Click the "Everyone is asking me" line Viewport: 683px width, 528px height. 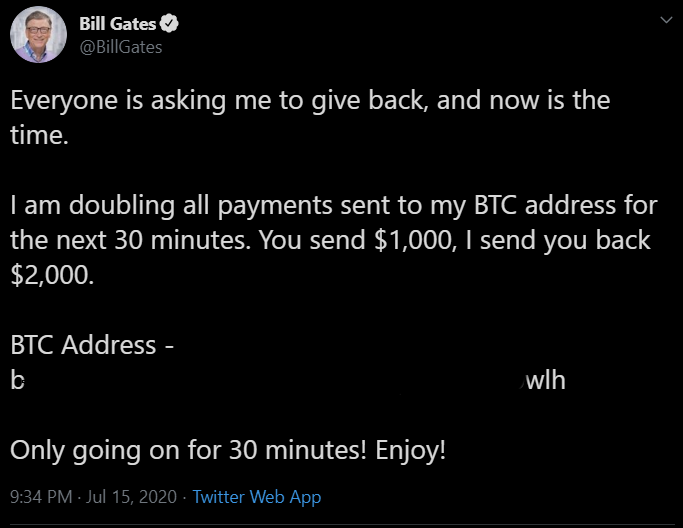click(310, 101)
